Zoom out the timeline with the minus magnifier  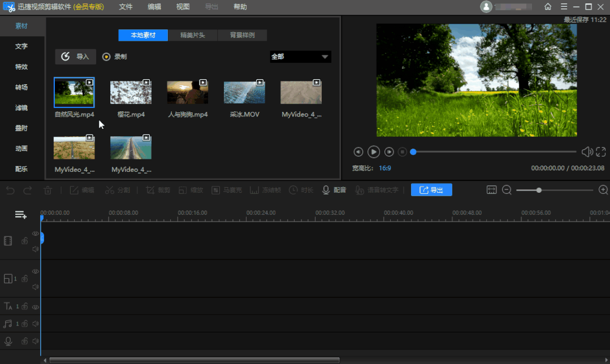tap(507, 190)
